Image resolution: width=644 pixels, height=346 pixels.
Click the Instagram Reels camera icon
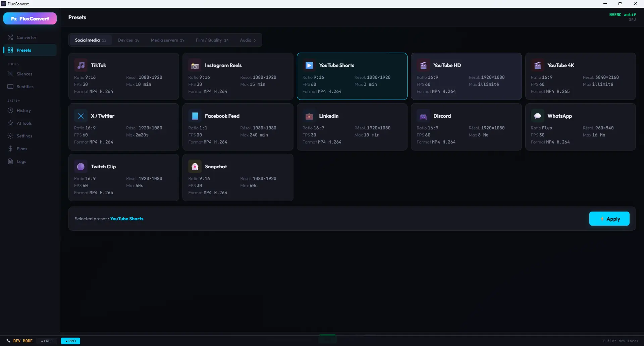(x=195, y=65)
